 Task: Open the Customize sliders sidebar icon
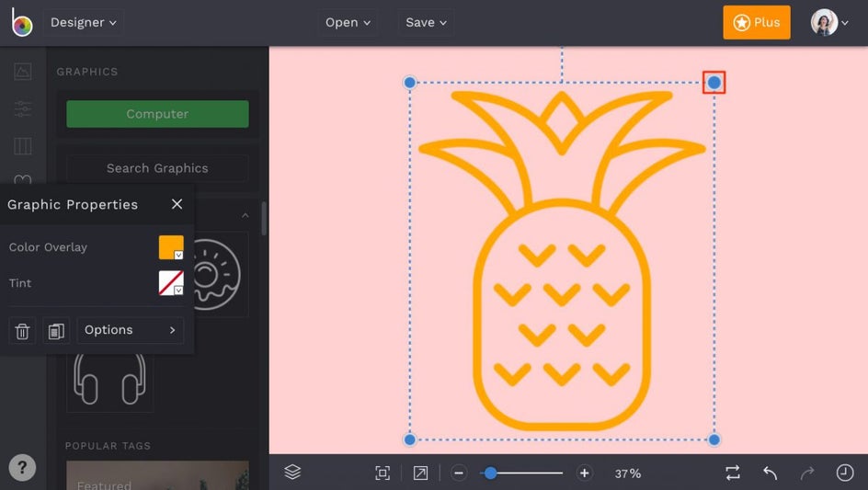click(x=23, y=108)
